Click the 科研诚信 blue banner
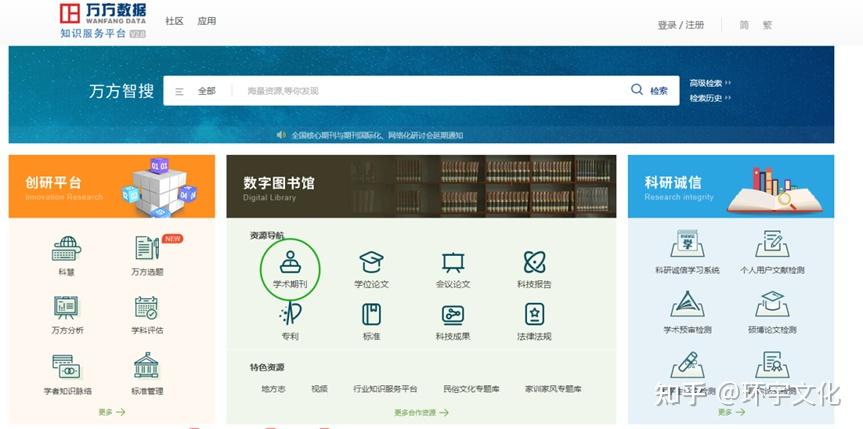This screenshot has height=429, width=863. pos(731,186)
